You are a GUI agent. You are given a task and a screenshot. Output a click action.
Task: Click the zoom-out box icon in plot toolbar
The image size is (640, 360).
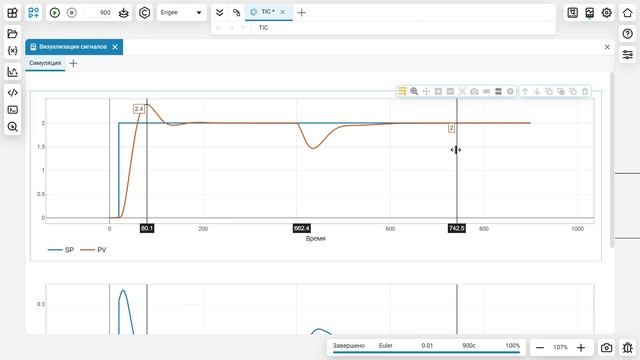450,91
